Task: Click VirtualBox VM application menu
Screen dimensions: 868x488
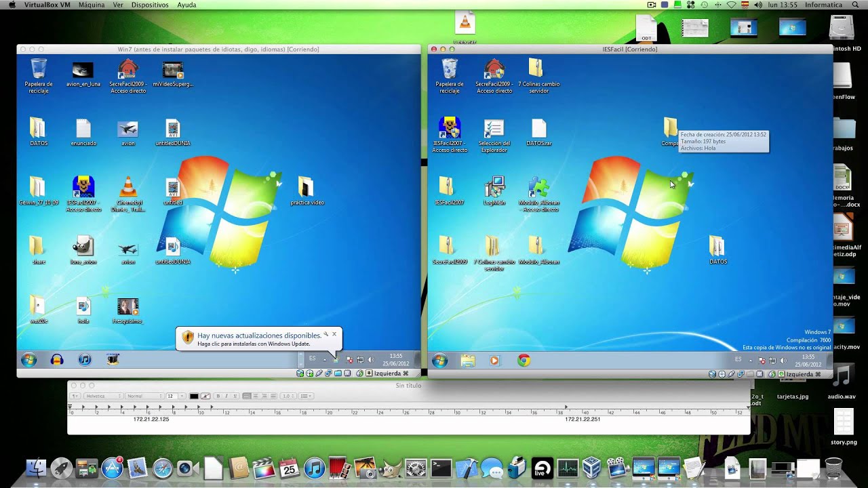Action: [x=47, y=5]
